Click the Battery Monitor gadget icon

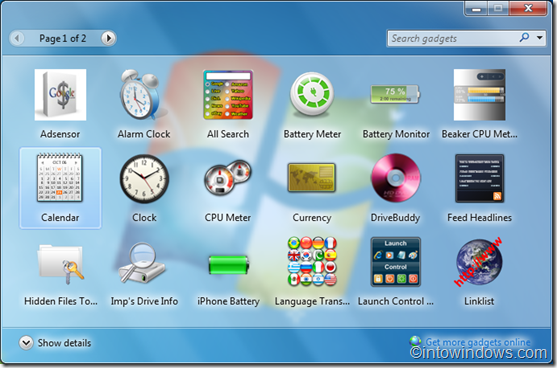(395, 94)
